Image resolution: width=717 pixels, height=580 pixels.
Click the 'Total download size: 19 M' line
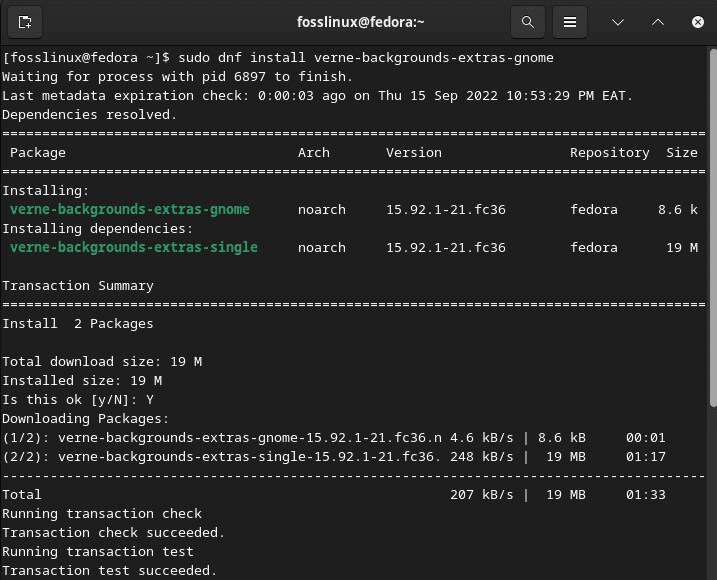[102, 362]
